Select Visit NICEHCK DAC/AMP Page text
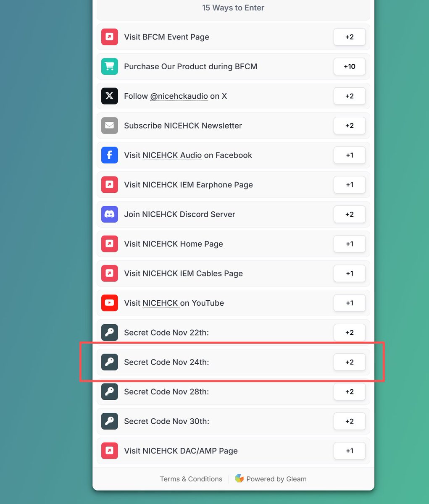Image resolution: width=429 pixels, height=504 pixels. 181,451
